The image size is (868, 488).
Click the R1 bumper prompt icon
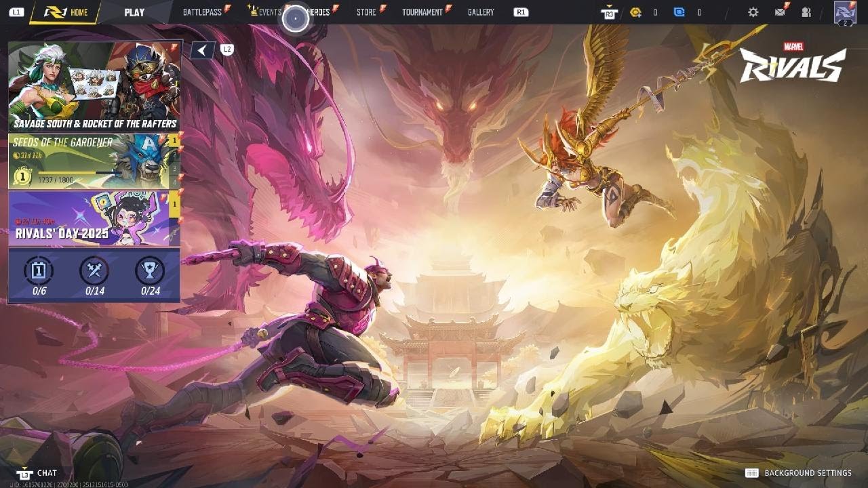coord(521,12)
